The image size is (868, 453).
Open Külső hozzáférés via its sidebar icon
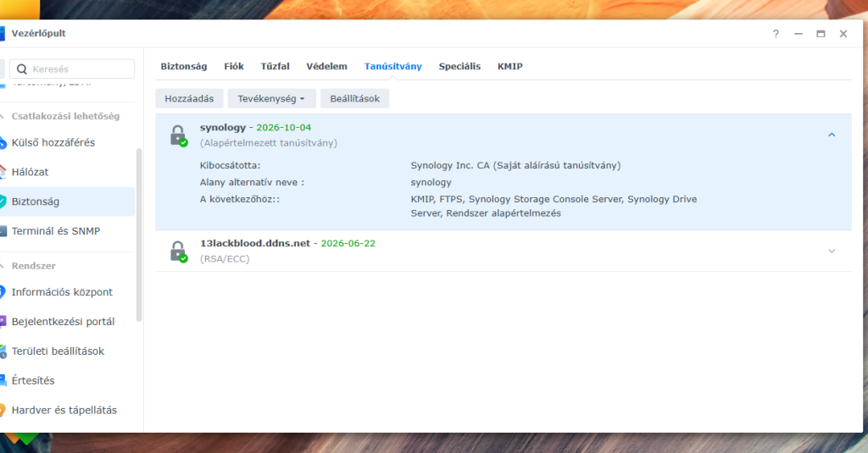pos(3,142)
